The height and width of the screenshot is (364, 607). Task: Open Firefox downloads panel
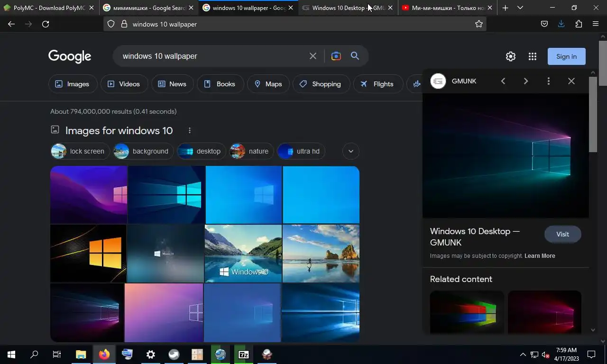click(561, 24)
